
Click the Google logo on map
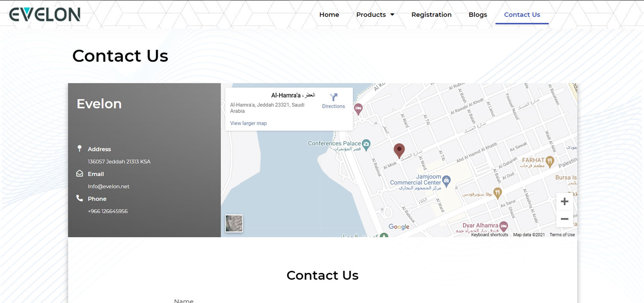399,226
